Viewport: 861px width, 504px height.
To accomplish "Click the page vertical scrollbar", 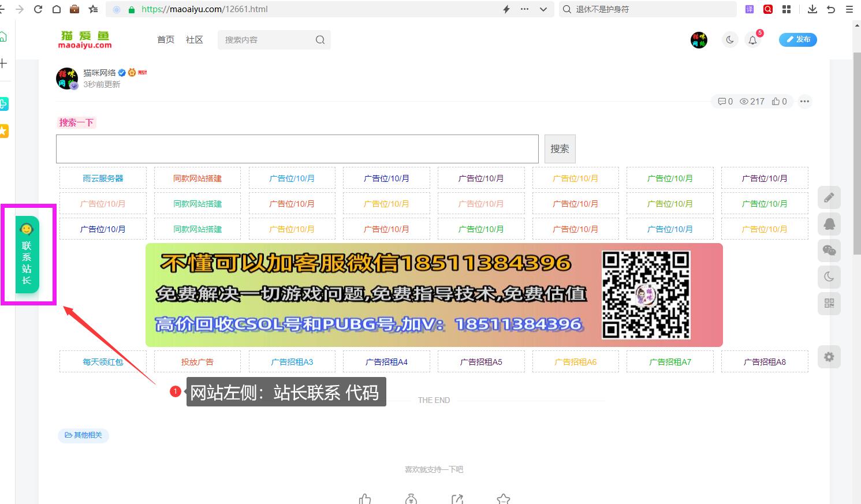I will tap(857, 153).
